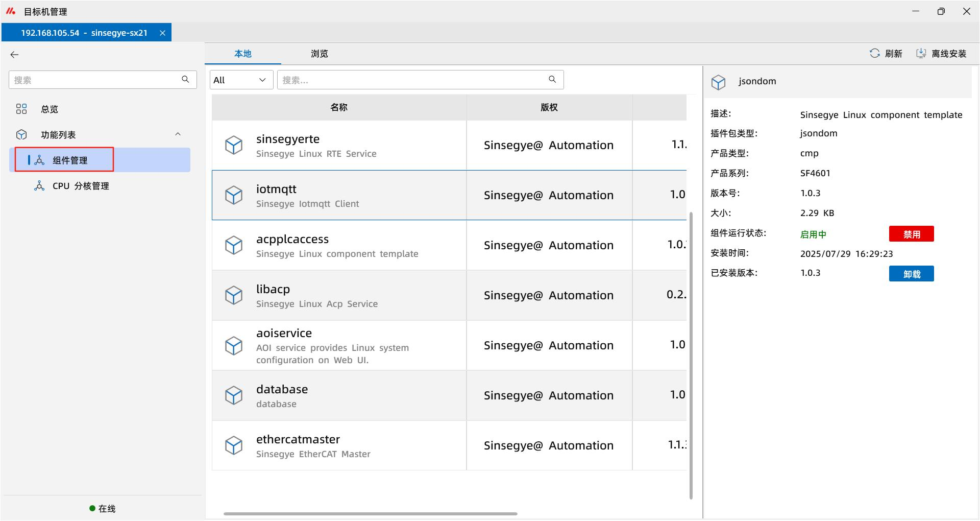Click the jsondom cube icon in details panel

point(718,82)
